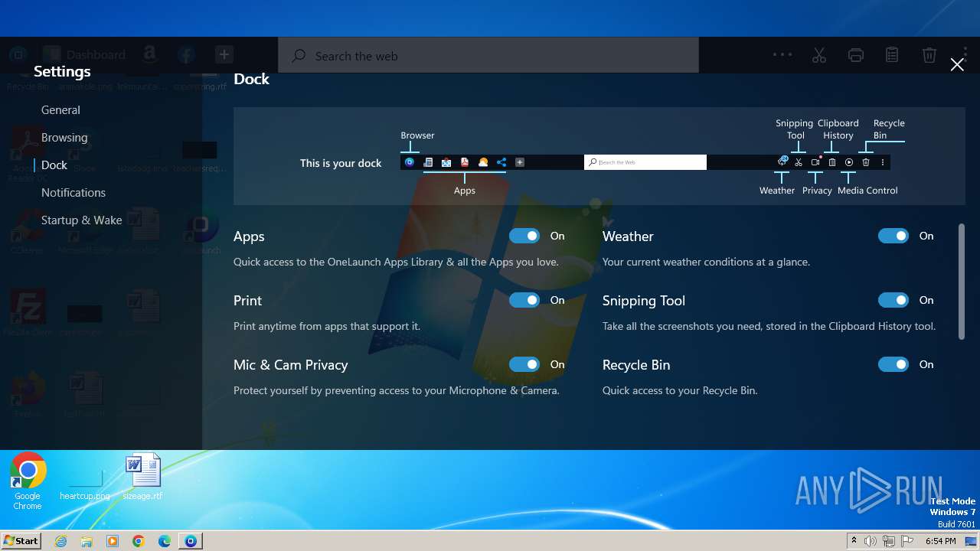The height and width of the screenshot is (551, 980).
Task: Open the Dashboard dock item
Action: 84,54
